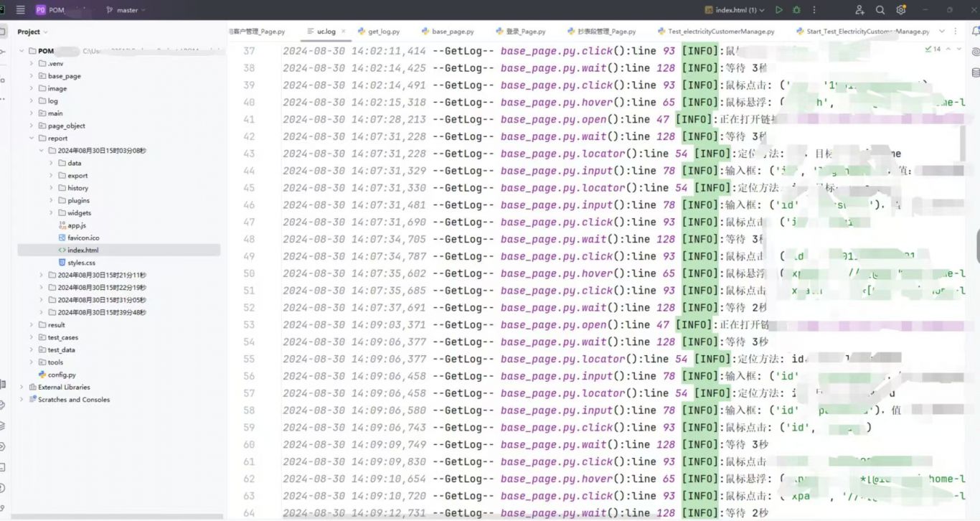The image size is (980, 521).
Task: Expand the External Libraries node
Action: coord(22,387)
